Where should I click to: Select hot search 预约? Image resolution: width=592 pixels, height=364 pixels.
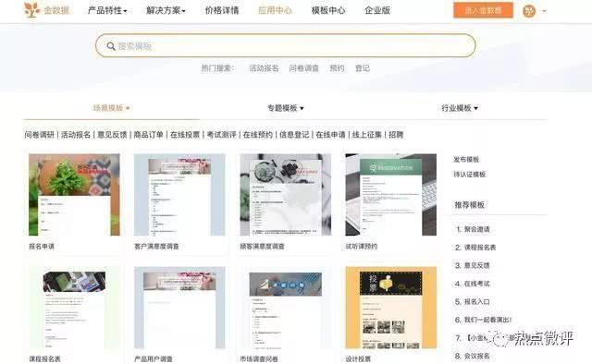(x=337, y=68)
